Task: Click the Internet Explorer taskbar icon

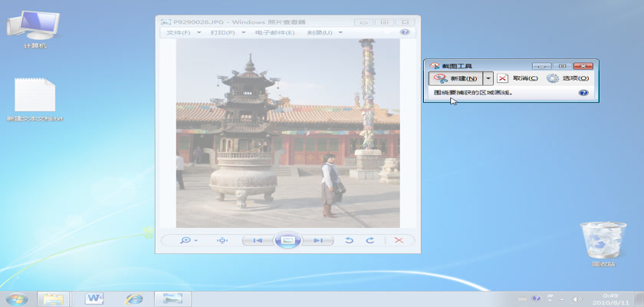Action: tap(134, 298)
